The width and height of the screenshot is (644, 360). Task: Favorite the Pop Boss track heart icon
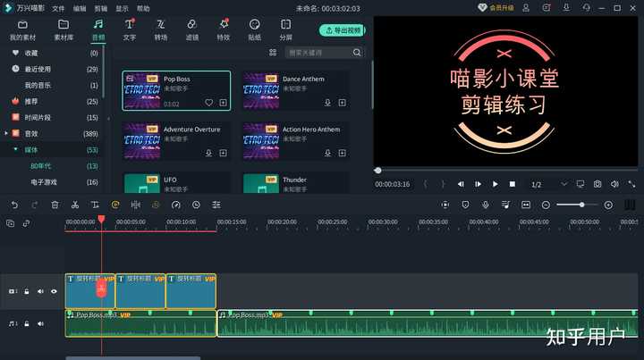[208, 103]
